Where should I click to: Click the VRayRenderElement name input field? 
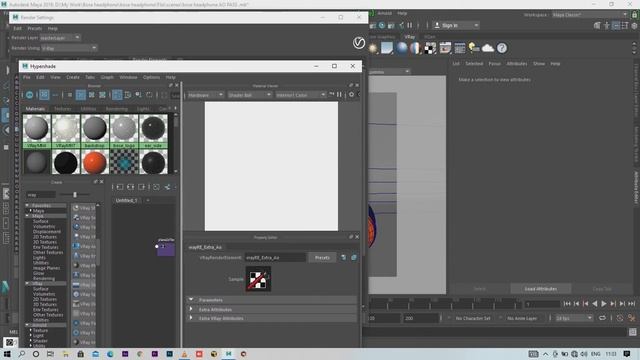coord(275,258)
